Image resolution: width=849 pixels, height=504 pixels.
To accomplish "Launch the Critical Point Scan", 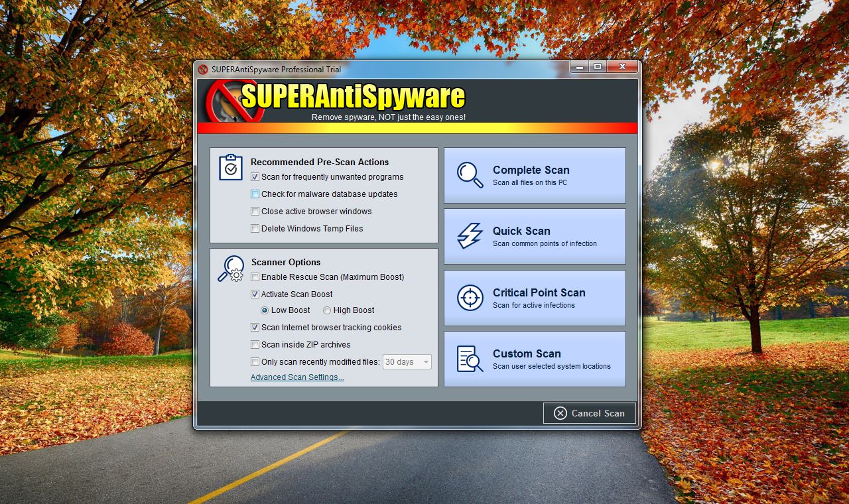I will pyautogui.click(x=535, y=298).
